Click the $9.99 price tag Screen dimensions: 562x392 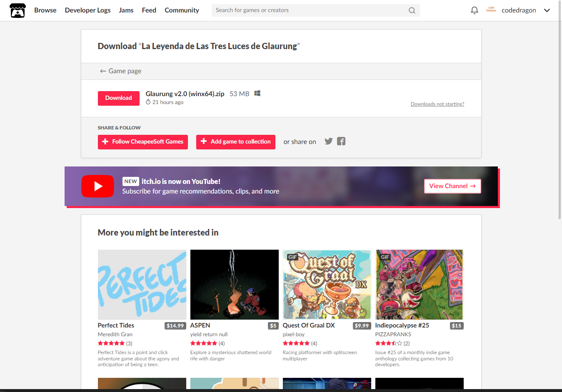click(x=362, y=326)
